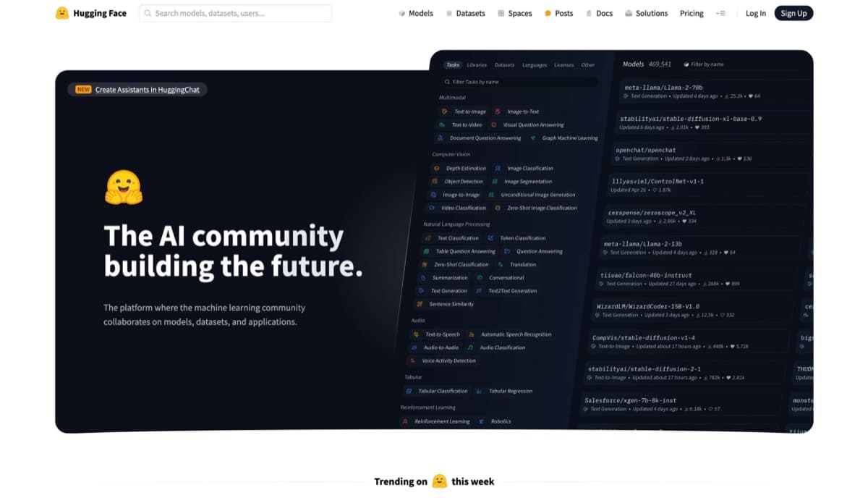Image resolution: width=868 pixels, height=498 pixels.
Task: Open the Pricing page
Action: 692,13
